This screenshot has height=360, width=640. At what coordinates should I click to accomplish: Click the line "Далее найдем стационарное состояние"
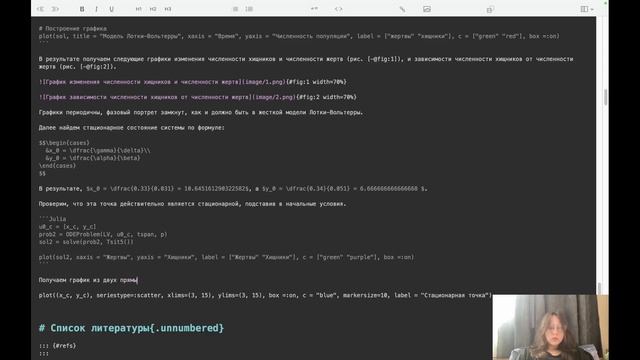[131, 128]
